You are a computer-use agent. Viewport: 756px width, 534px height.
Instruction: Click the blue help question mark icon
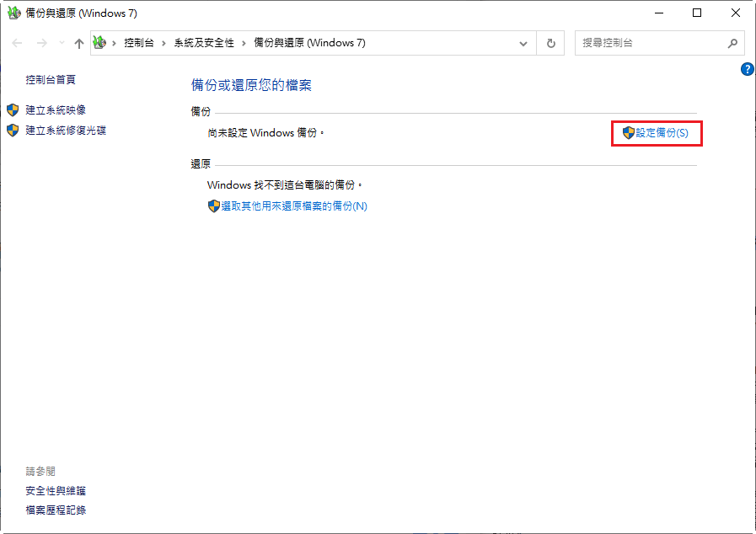tap(747, 69)
